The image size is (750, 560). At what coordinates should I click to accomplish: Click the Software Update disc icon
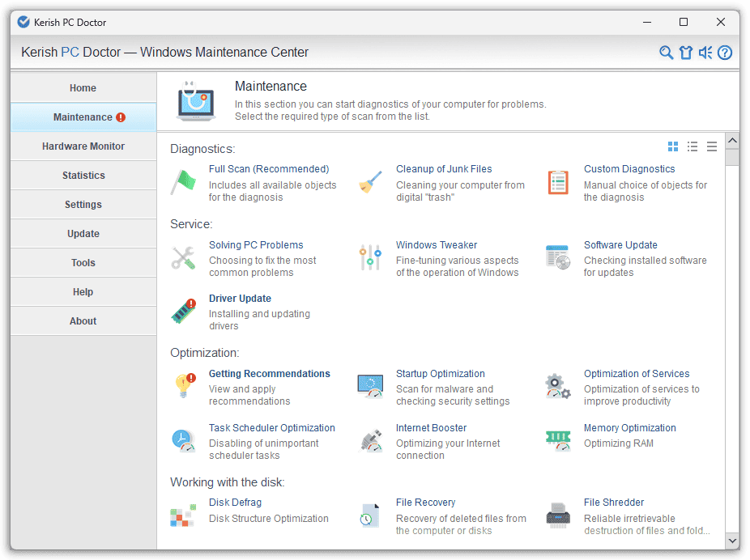558,257
